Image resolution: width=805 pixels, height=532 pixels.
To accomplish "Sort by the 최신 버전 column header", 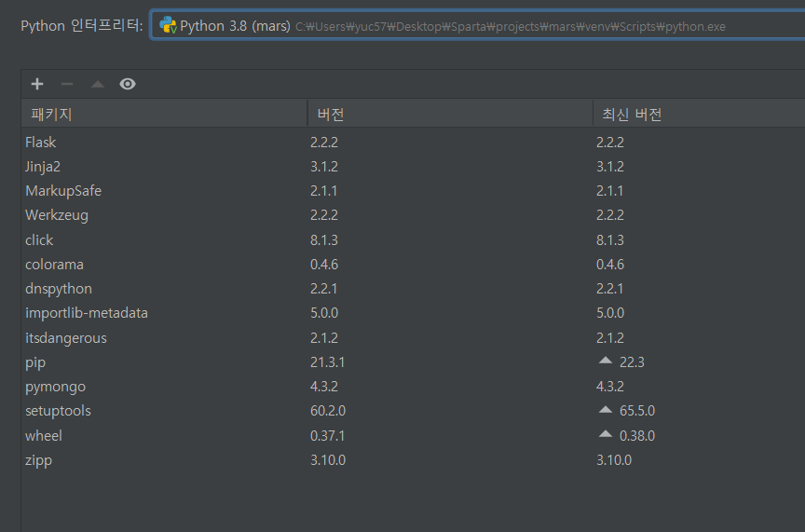I will (x=699, y=114).
